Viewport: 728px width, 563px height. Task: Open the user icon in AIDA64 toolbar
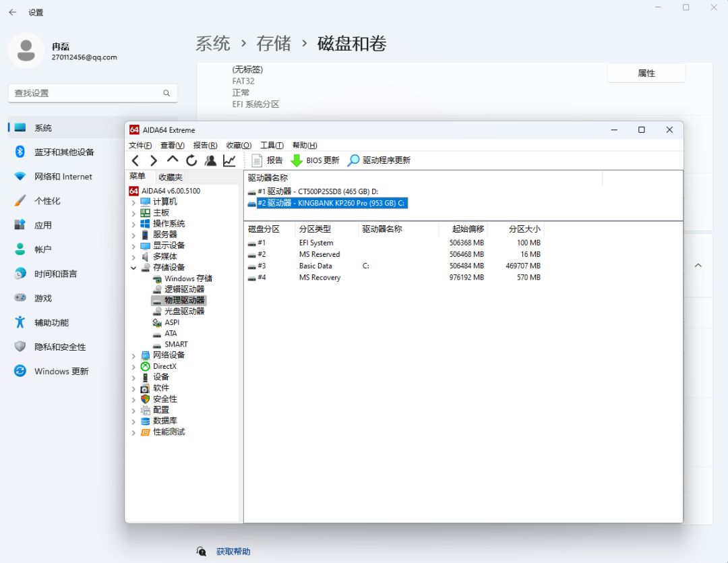coord(210,160)
